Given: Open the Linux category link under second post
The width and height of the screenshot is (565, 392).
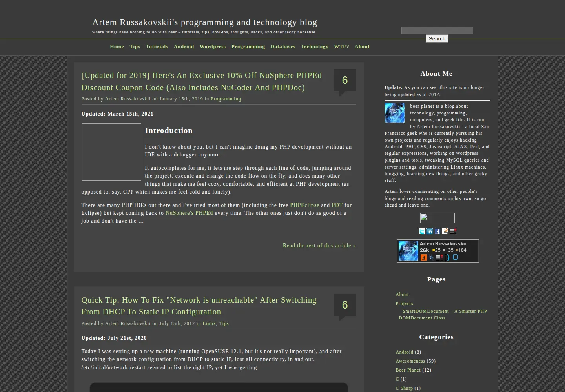Looking at the screenshot, I should click(209, 323).
